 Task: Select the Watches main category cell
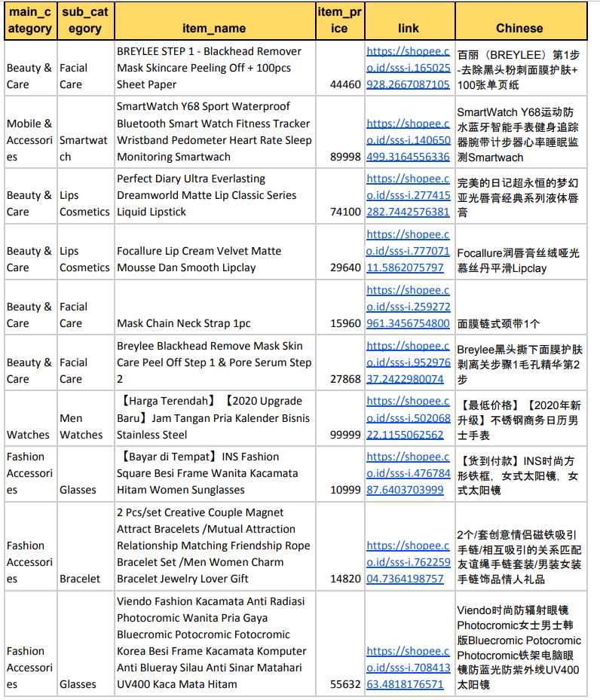coord(30,418)
